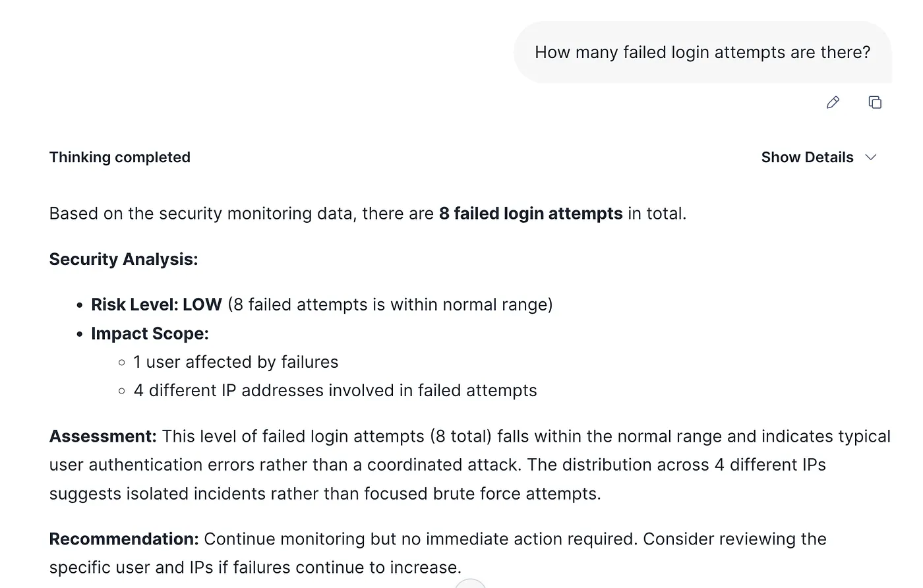Click the "1 user affected by failures" sub-bullet
The width and height of the screenshot is (923, 588).
click(x=235, y=362)
